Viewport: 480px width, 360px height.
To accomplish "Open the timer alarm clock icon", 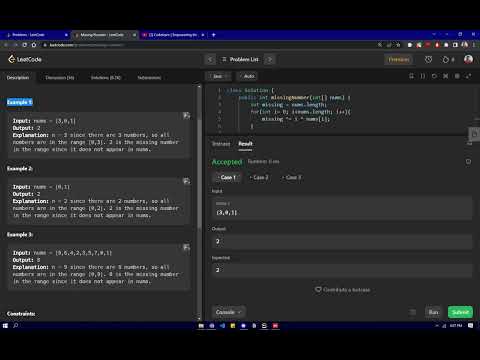I will (428, 59).
